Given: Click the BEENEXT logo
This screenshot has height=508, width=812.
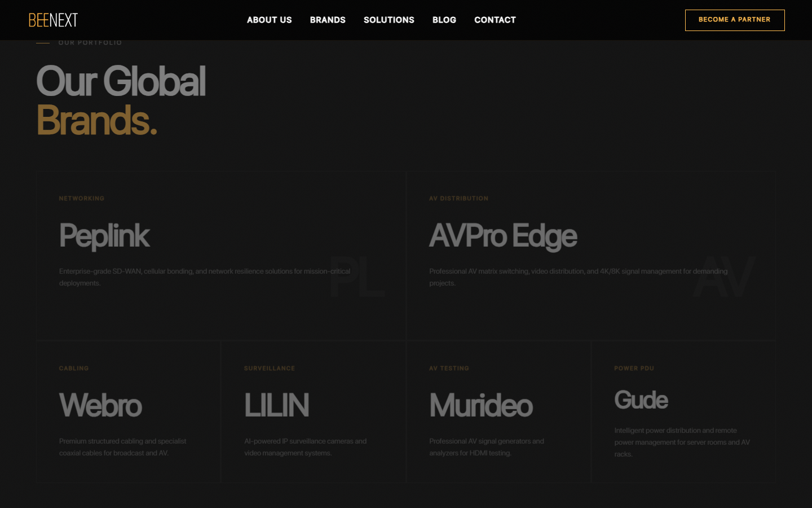Looking at the screenshot, I should 53,20.
